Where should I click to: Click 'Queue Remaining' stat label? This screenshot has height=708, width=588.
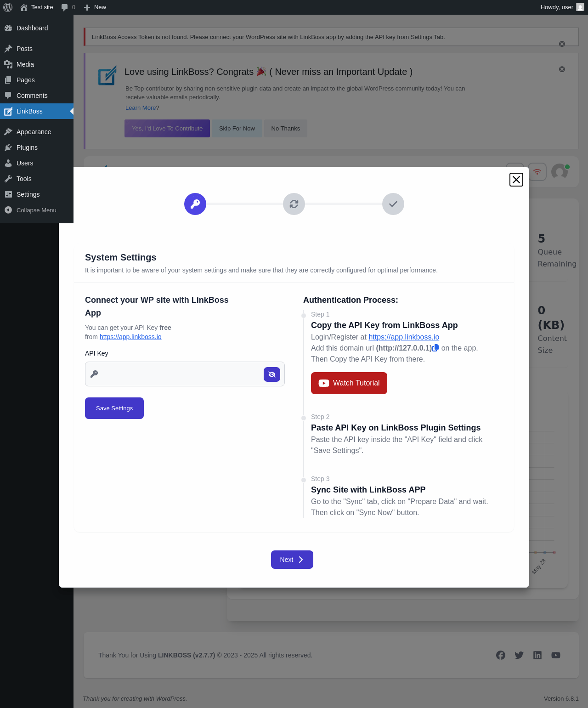point(557,258)
